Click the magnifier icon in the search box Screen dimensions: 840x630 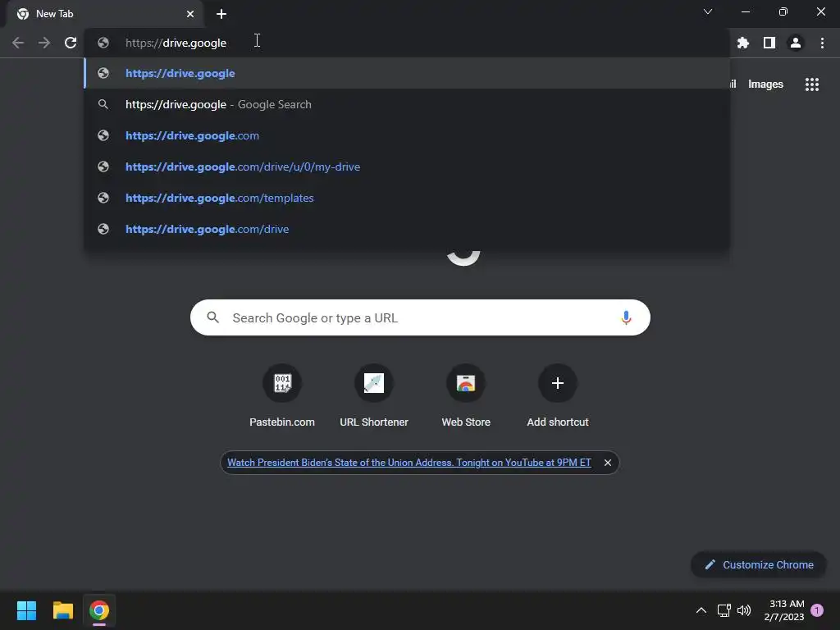tap(212, 317)
